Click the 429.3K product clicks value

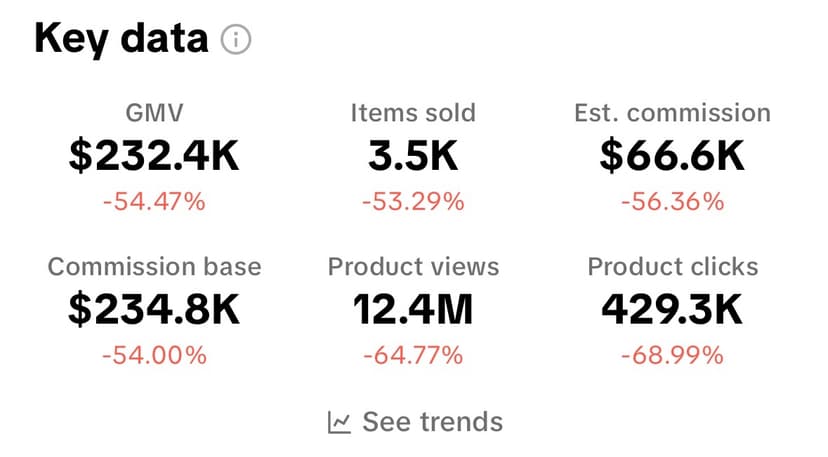(x=672, y=310)
